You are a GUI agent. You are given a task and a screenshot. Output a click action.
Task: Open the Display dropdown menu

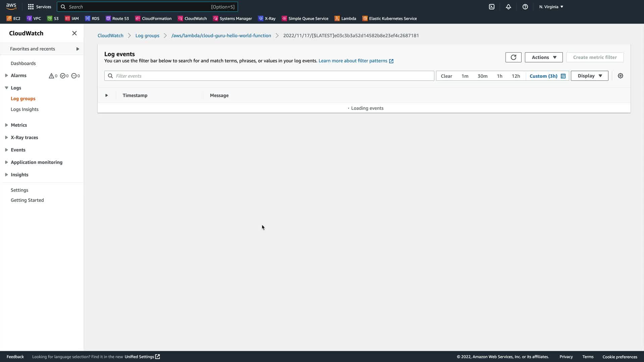pyautogui.click(x=589, y=76)
